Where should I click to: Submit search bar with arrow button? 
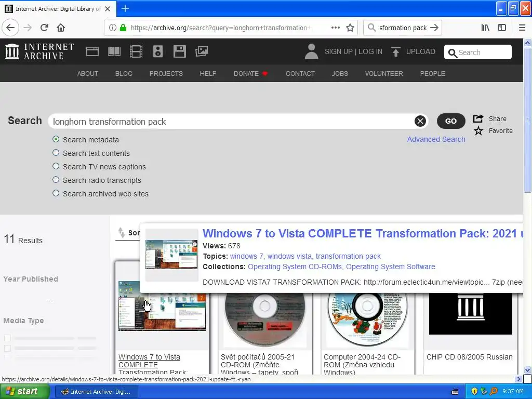[x=434, y=28]
